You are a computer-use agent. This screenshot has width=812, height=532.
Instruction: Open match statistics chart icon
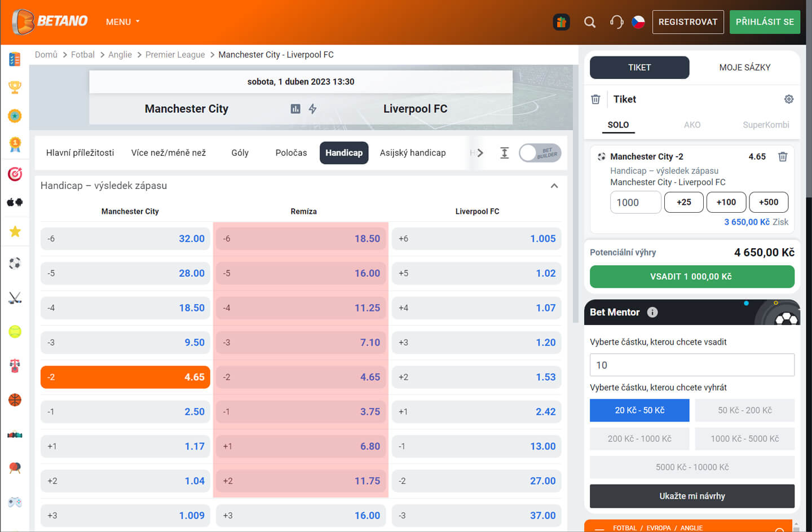tap(295, 109)
